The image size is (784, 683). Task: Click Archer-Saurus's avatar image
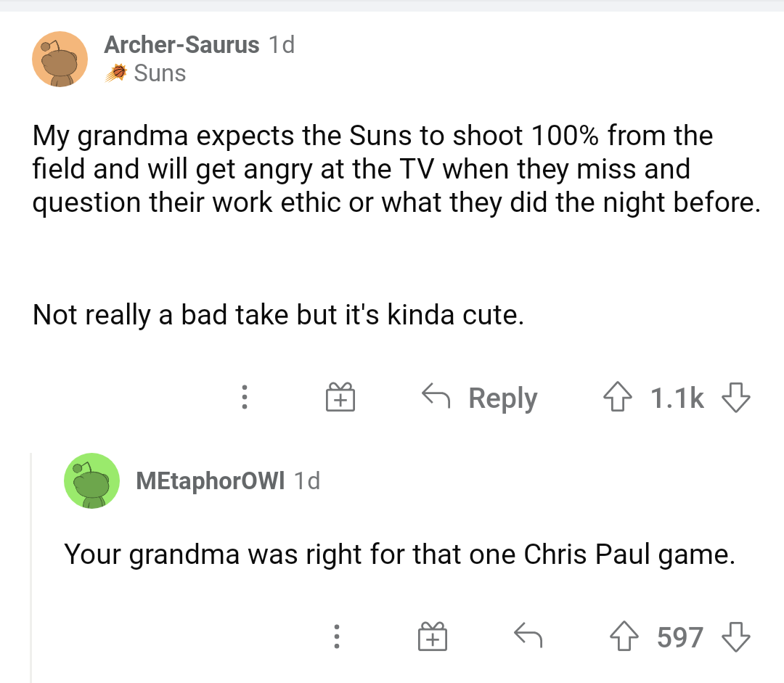coord(60,59)
